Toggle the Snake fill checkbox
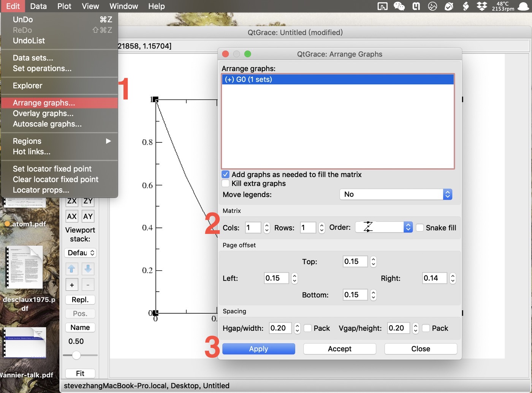This screenshot has height=393, width=532. coord(420,227)
